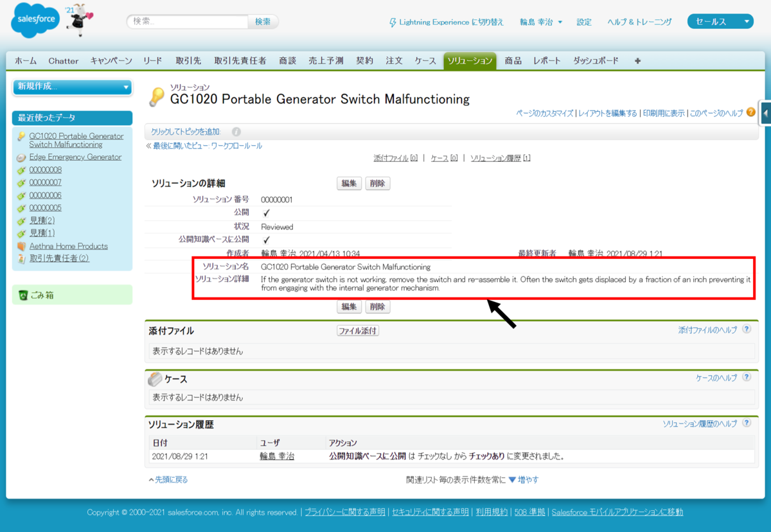Open the ケース tab
Screen dimensions: 771x532
tap(425, 60)
